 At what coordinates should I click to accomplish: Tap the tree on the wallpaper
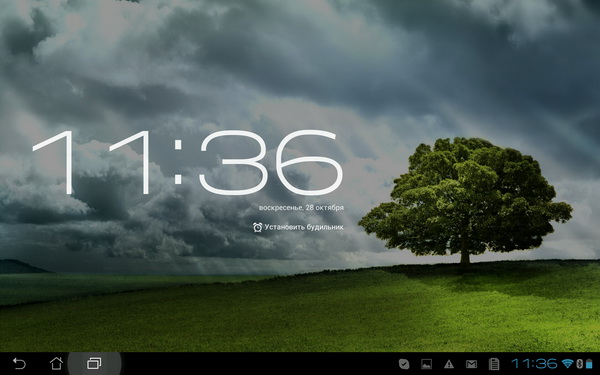(465, 199)
